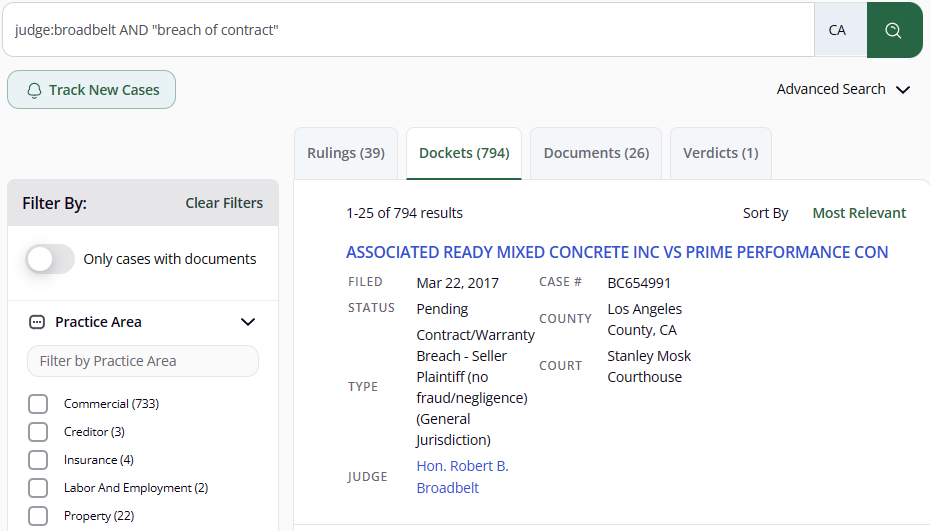This screenshot has height=531, width=930.
Task: Tick the Labor And Employment (2) checkbox
Action: tap(38, 488)
